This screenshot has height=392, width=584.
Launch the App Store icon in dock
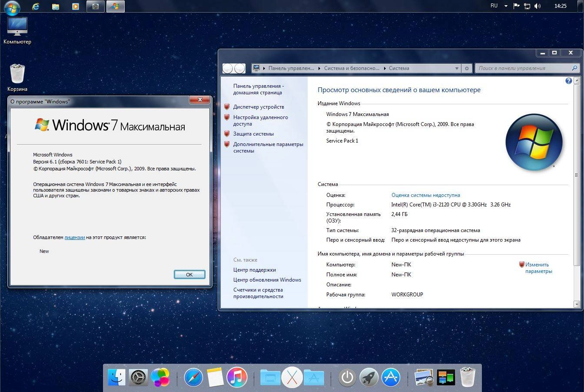(391, 377)
